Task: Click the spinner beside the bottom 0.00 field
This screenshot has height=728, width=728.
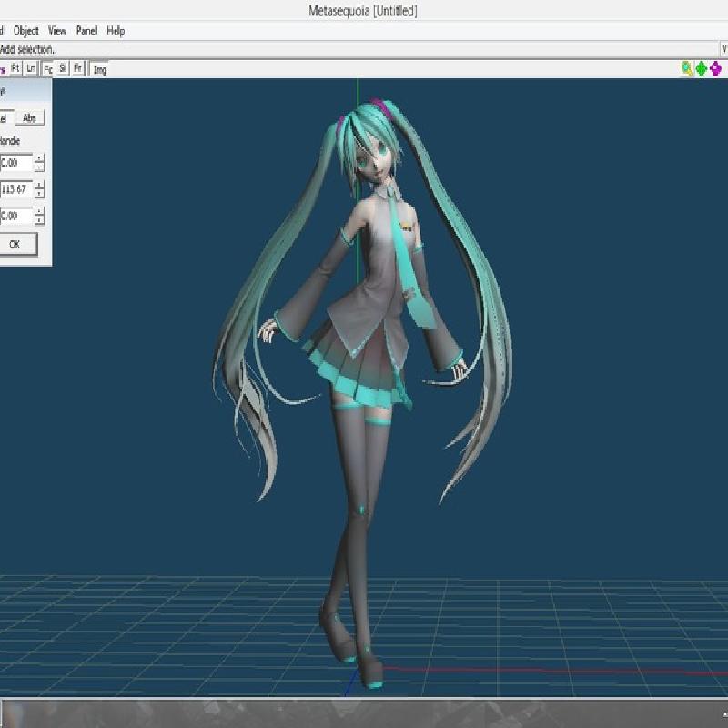Action: click(x=39, y=216)
